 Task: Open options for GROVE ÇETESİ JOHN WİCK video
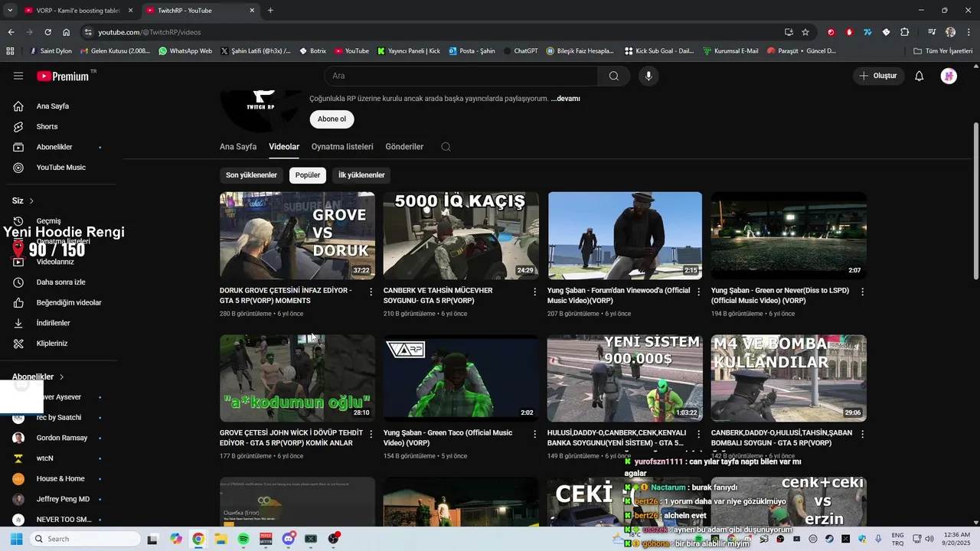371,434
